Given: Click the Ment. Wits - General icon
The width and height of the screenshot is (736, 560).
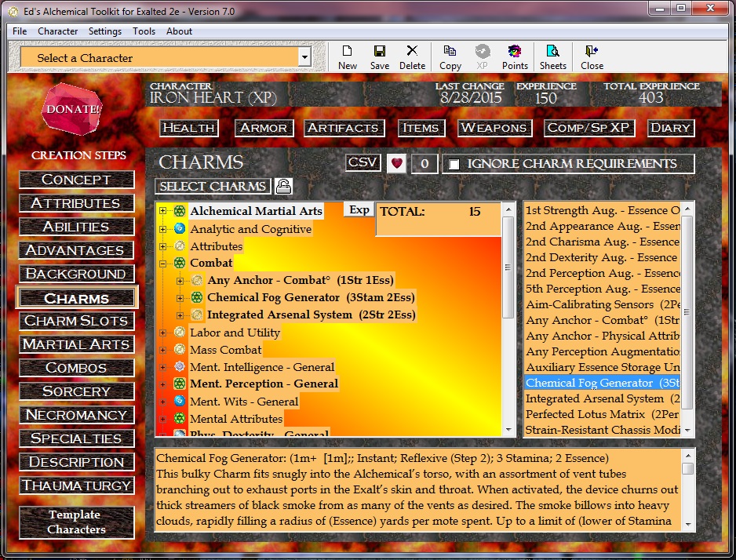Looking at the screenshot, I should (x=180, y=401).
